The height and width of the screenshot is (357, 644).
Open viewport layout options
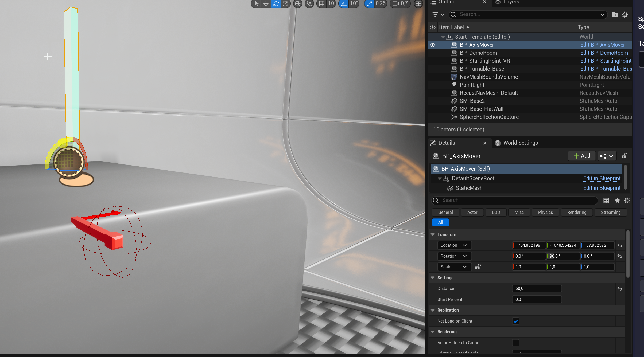tap(418, 4)
